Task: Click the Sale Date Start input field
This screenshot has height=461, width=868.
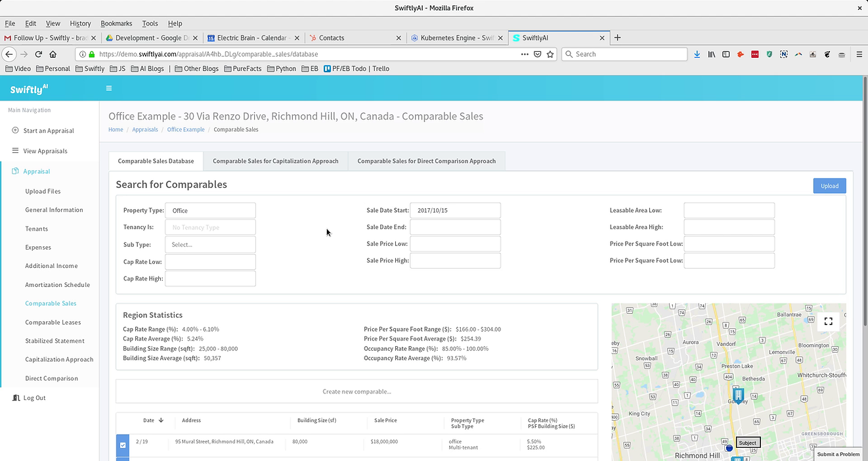Action: (456, 209)
